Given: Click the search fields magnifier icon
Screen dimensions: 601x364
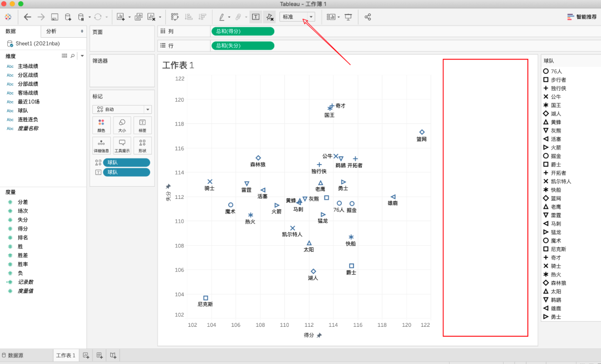Looking at the screenshot, I should (72, 56).
